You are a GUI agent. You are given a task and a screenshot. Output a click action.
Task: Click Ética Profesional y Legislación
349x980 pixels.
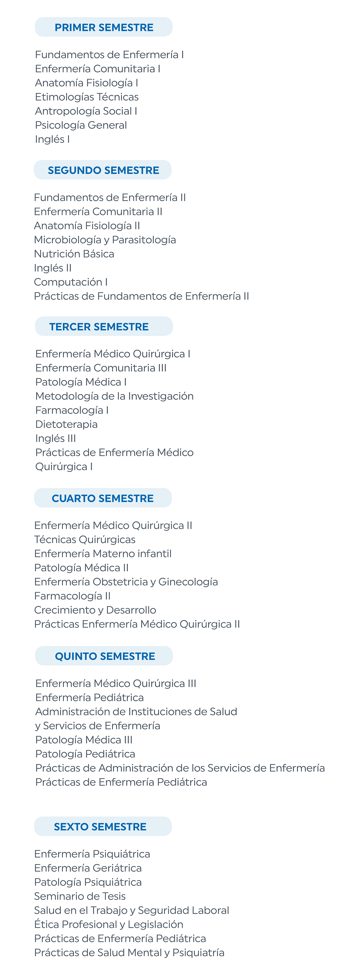pyautogui.click(x=109, y=924)
